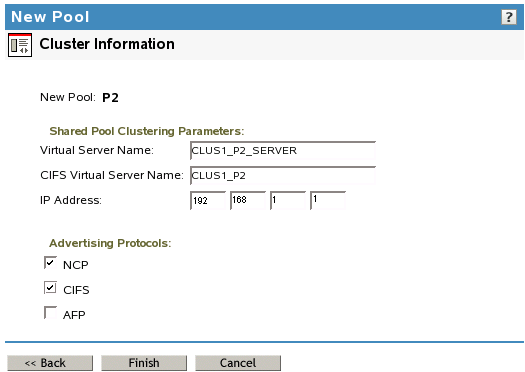Click Finish to create the pool
The width and height of the screenshot is (525, 372).
point(144,363)
